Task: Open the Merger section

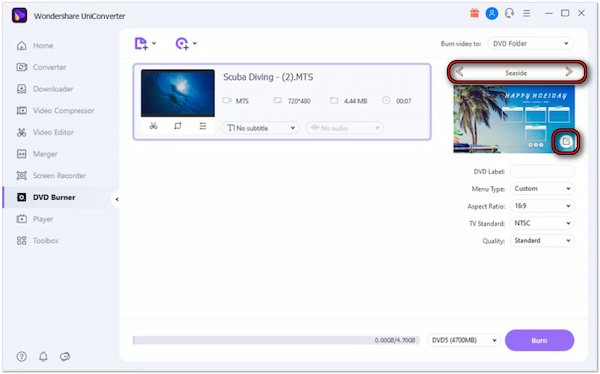Action: tap(37, 154)
